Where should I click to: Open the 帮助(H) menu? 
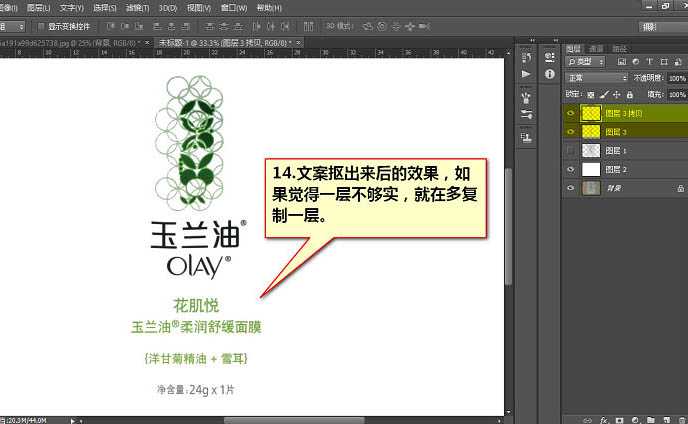pos(269,8)
